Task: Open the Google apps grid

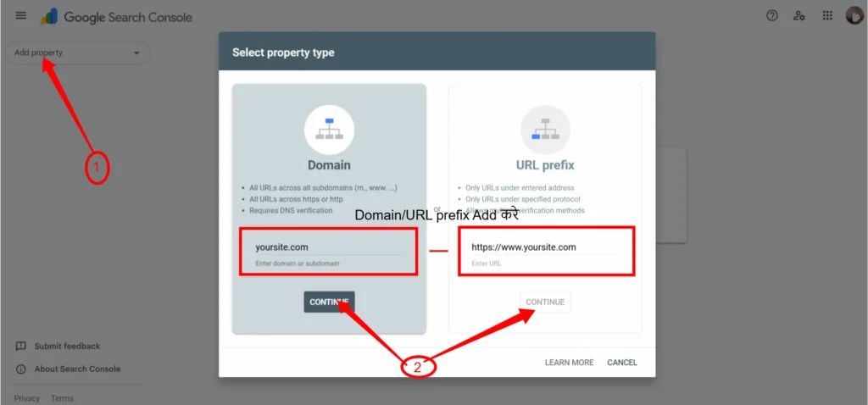Action: (x=827, y=15)
